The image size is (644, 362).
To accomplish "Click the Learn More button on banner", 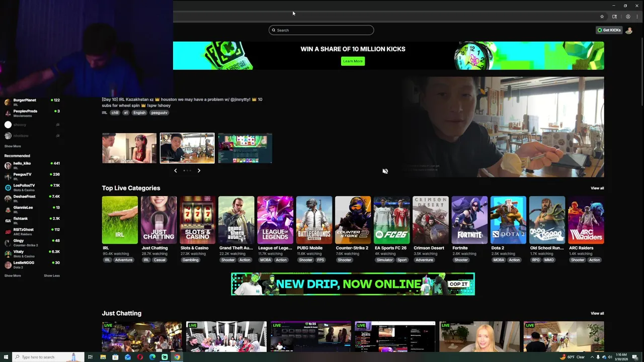I will pyautogui.click(x=353, y=61).
